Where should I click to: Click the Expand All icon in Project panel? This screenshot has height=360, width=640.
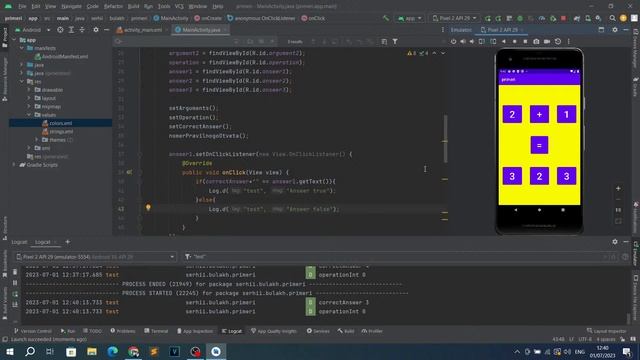tap(71, 30)
